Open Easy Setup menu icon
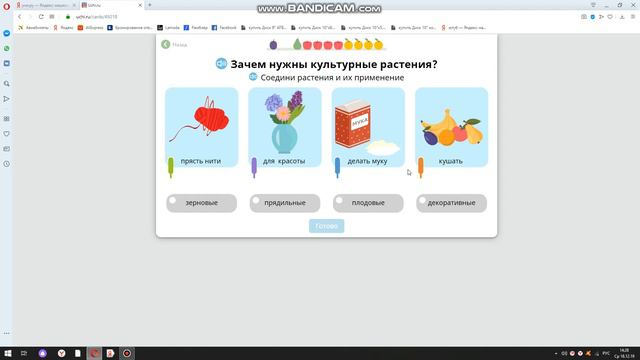The image size is (640, 360). tap(633, 17)
